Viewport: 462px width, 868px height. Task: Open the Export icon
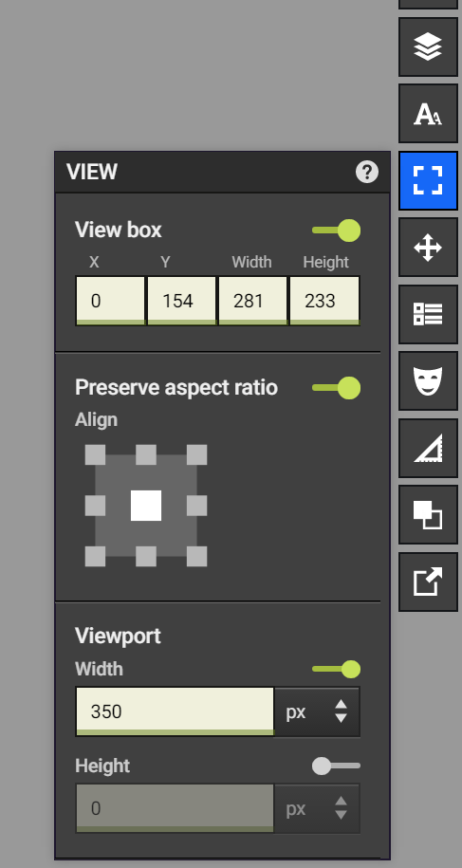(428, 582)
